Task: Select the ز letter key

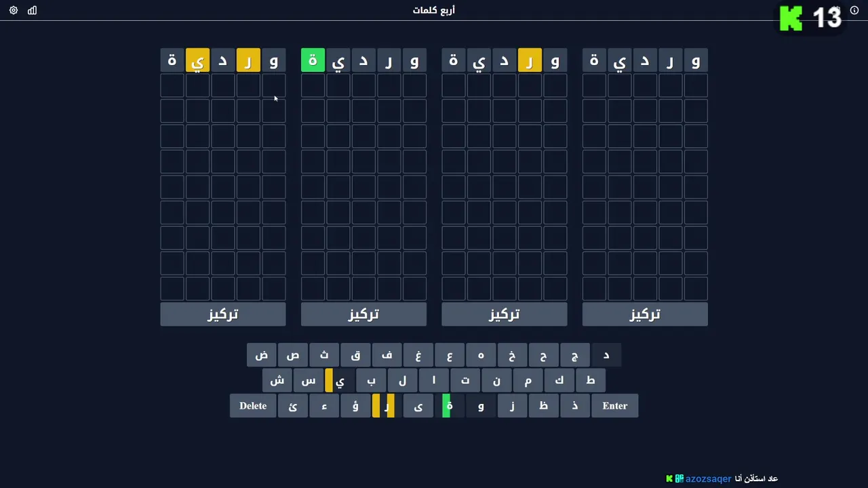Action: tap(512, 406)
